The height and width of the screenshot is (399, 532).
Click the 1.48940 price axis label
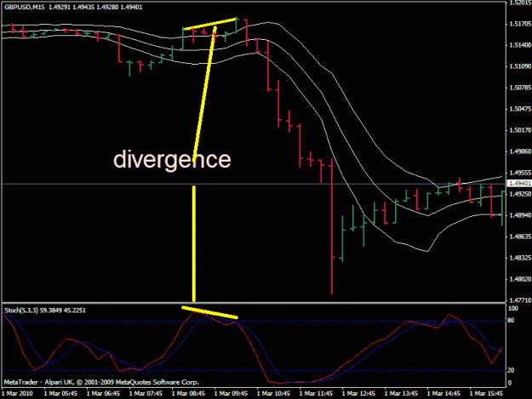point(520,215)
